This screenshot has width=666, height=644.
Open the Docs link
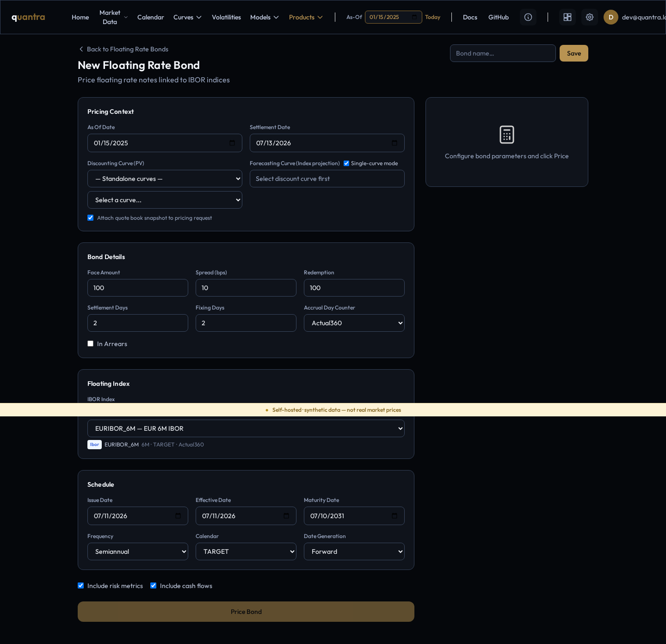click(x=470, y=17)
